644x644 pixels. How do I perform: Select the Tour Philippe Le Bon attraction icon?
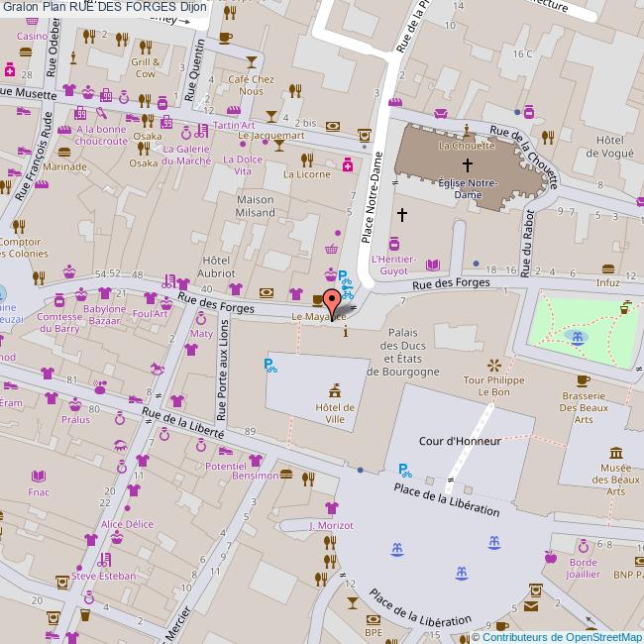pyautogui.click(x=493, y=366)
